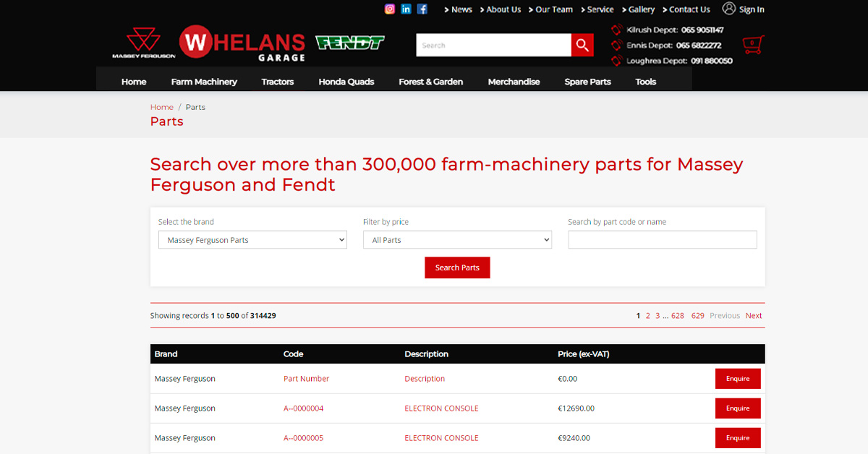Image resolution: width=868 pixels, height=454 pixels.
Task: Go to results page 2
Action: [x=648, y=316]
